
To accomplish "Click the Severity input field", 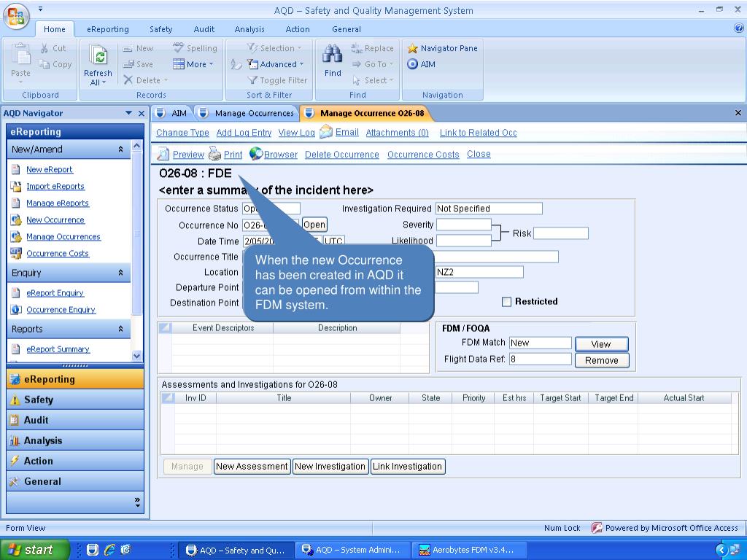I will pyautogui.click(x=463, y=225).
